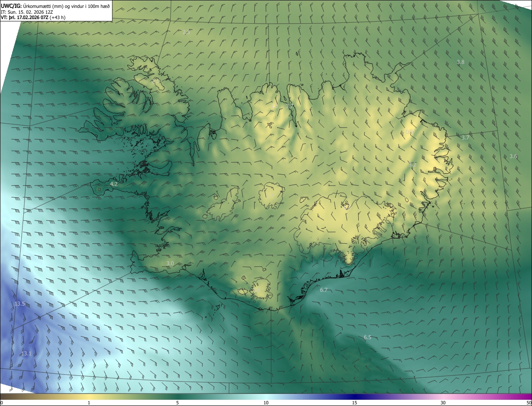The width and height of the screenshot is (532, 406).
Task: Click the 30 tick label on the color scale
Action: (x=443, y=403)
